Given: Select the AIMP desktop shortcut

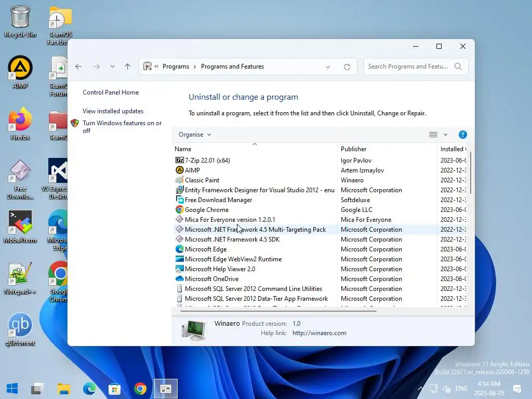Looking at the screenshot, I should pyautogui.click(x=20, y=73).
